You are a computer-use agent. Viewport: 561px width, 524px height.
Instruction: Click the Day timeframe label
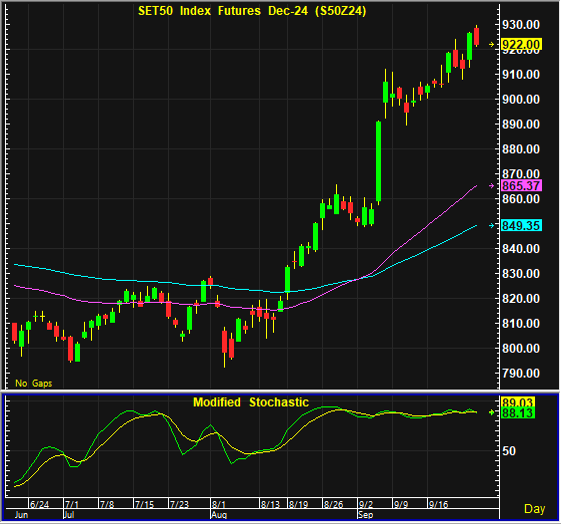[535, 509]
